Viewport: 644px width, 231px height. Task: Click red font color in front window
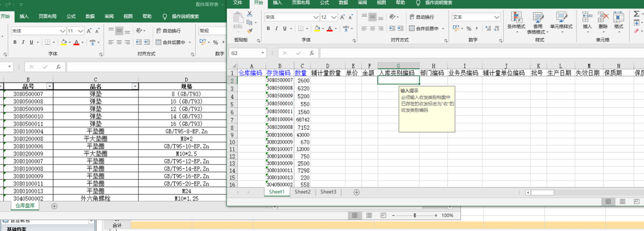pos(330,28)
